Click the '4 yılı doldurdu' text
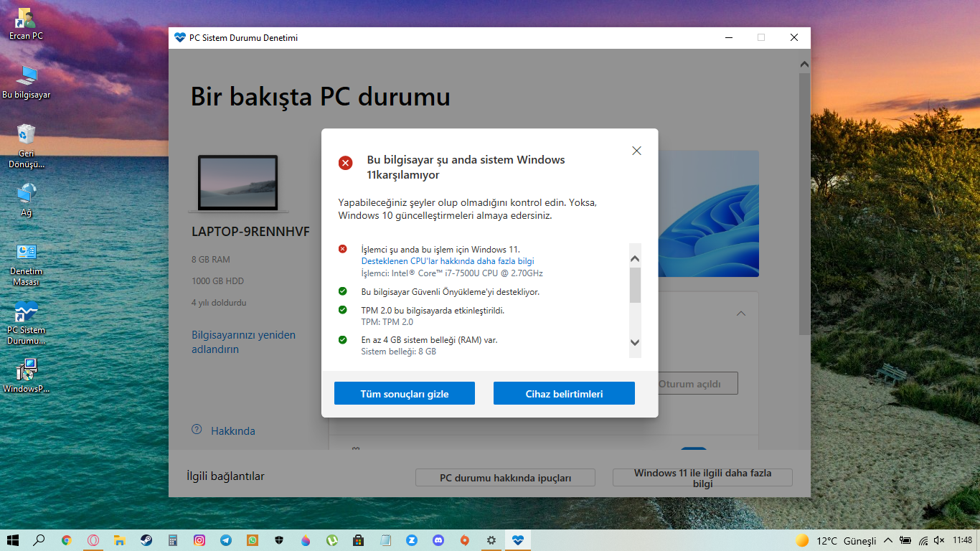980x551 pixels. coord(219,303)
